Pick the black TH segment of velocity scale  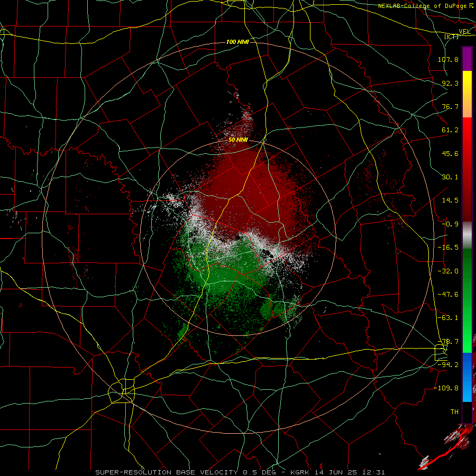click(467, 412)
